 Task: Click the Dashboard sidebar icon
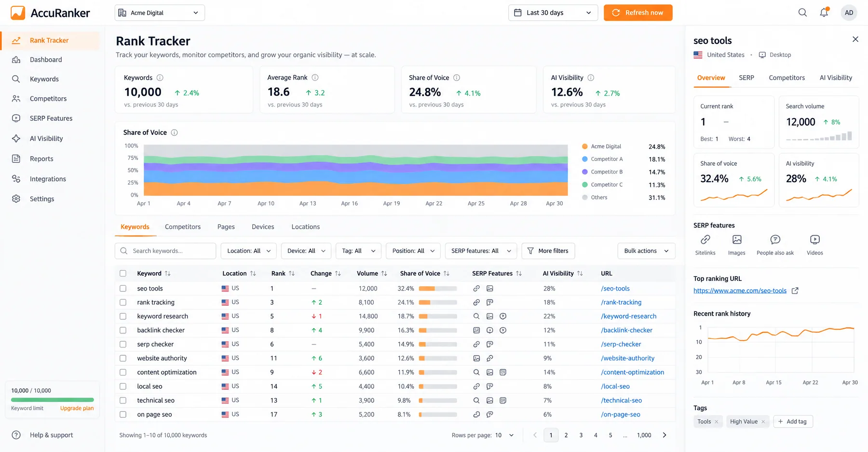coord(16,60)
